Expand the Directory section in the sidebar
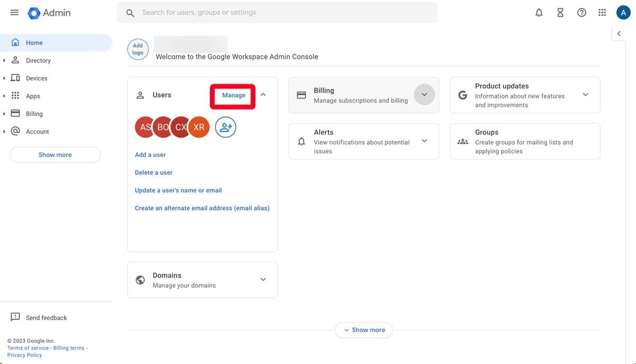636x364 pixels. tap(5, 60)
